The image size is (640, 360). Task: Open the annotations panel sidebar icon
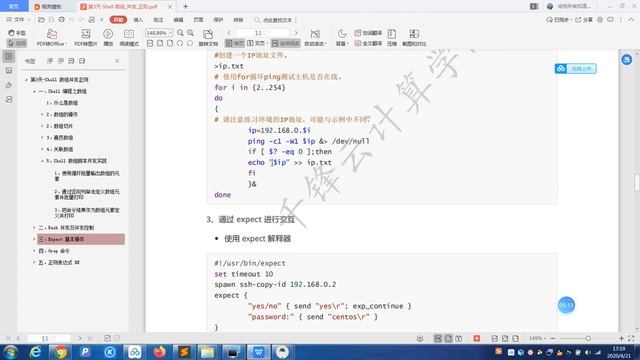(x=9, y=85)
